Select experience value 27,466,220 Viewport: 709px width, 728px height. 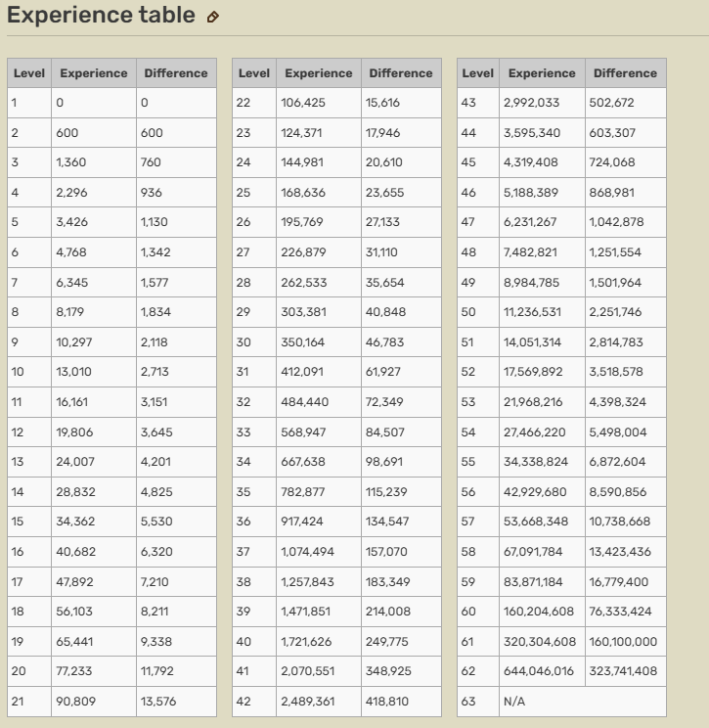coord(535,432)
